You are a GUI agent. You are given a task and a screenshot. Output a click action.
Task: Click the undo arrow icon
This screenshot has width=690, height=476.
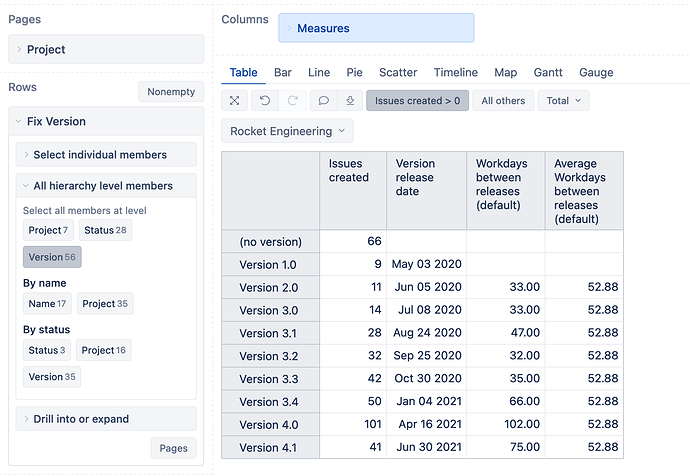264,101
